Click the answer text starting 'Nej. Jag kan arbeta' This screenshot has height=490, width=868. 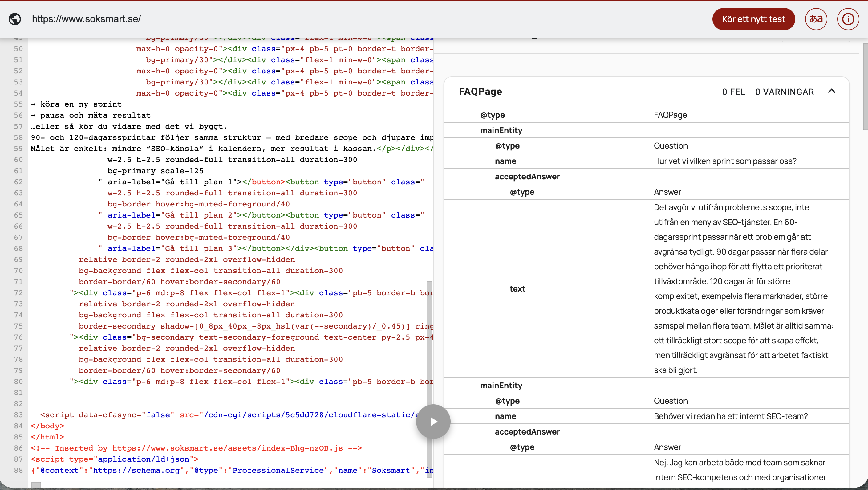pos(740,470)
